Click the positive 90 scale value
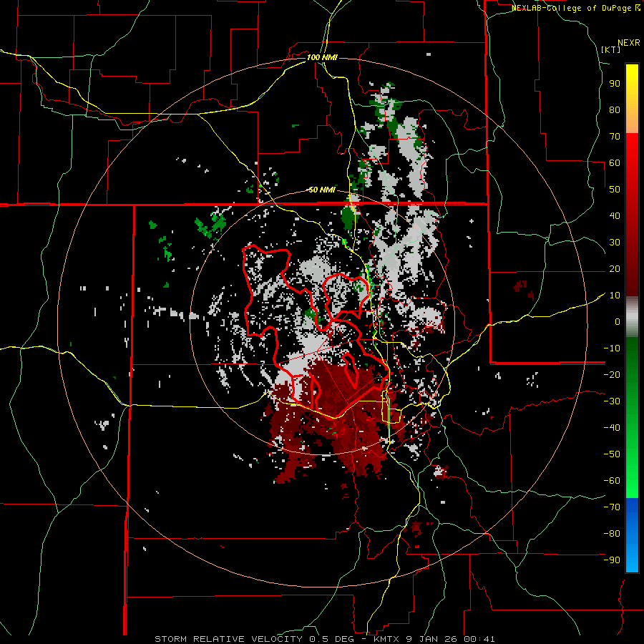The height and width of the screenshot is (644, 644). point(615,84)
